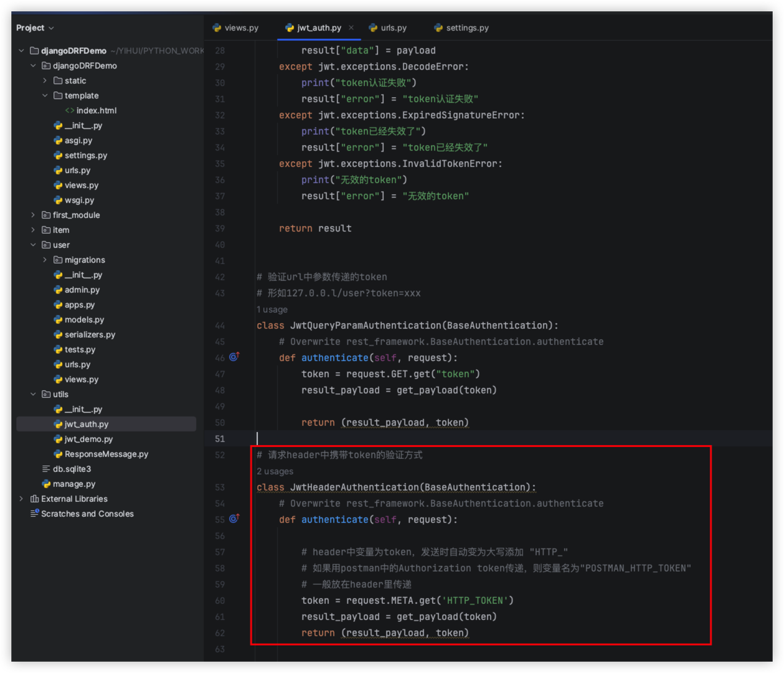The image size is (784, 673).
Task: Click '2 usages' hint above JwtHeaderAuthentication
Action: (275, 471)
